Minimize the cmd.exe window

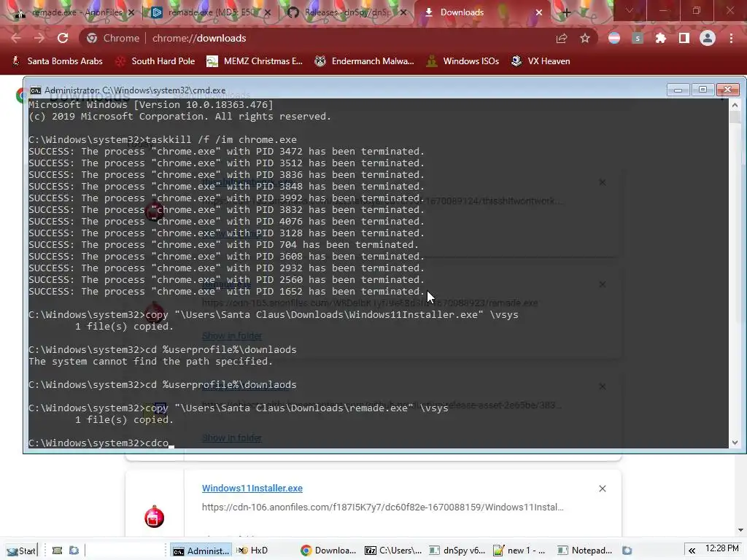[678, 90]
